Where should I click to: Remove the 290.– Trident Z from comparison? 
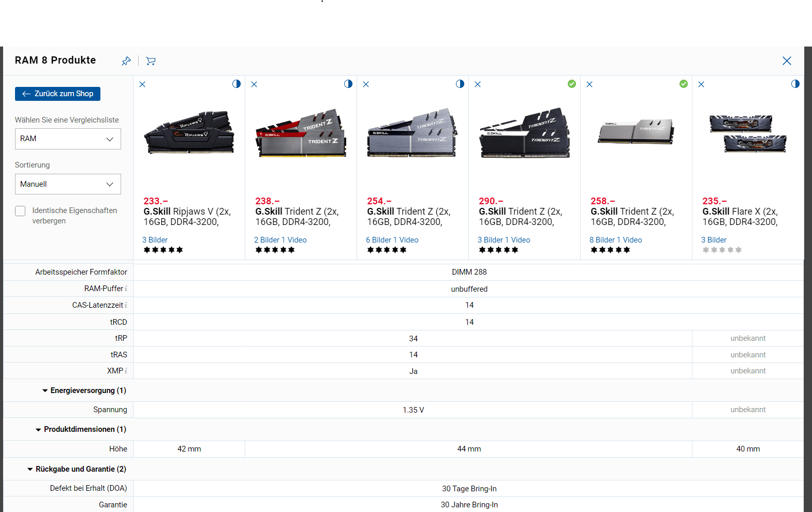click(478, 84)
